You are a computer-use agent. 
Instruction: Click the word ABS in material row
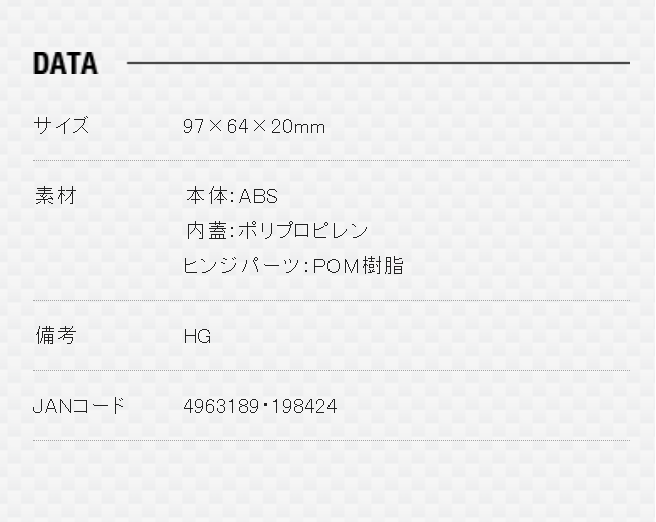(x=258, y=197)
